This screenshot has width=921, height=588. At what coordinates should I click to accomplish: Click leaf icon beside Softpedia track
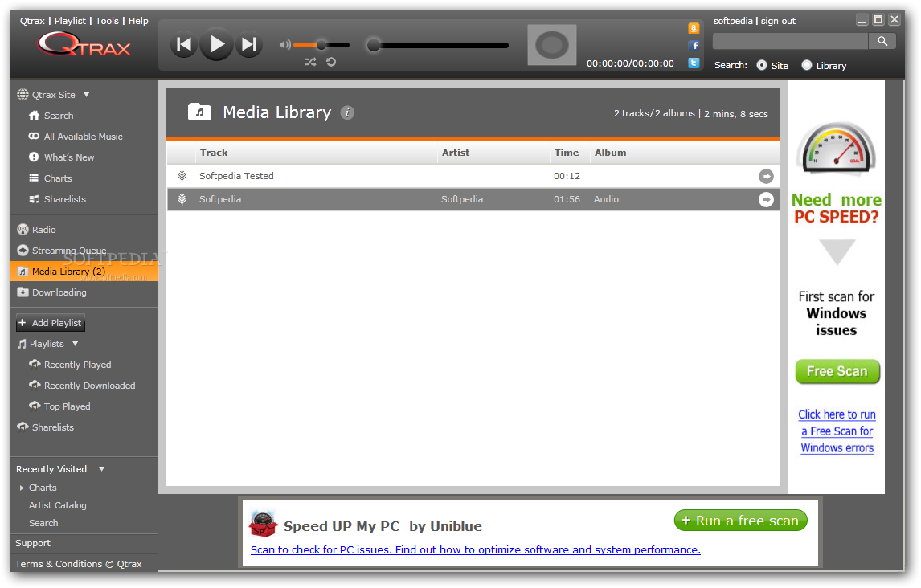pos(182,199)
